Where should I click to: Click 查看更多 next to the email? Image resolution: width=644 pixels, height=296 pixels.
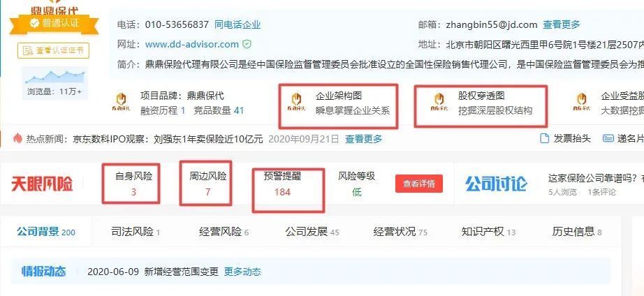coord(562,24)
